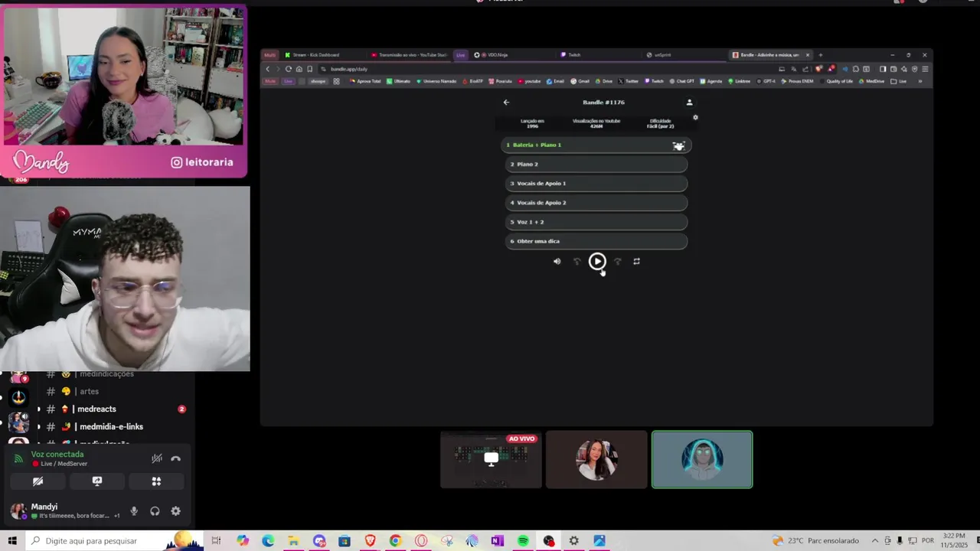This screenshot has width=980, height=551.
Task: Open Brave browser from taskbar
Action: point(370,541)
